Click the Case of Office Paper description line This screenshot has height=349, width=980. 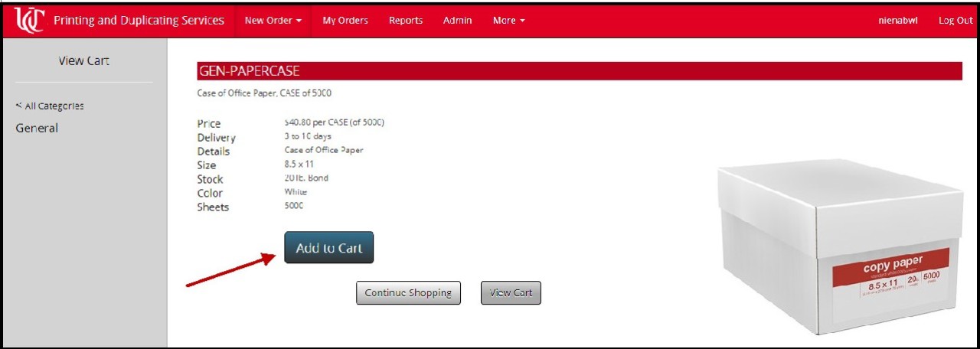(264, 93)
